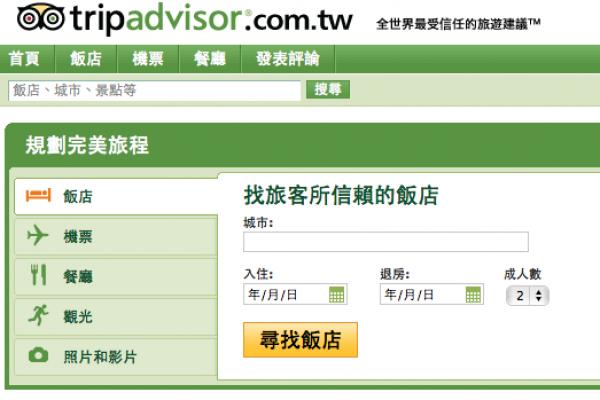Image resolution: width=600 pixels, height=400 pixels.
Task: Open the 飯店 item in the top navigation bar
Action: (86, 59)
